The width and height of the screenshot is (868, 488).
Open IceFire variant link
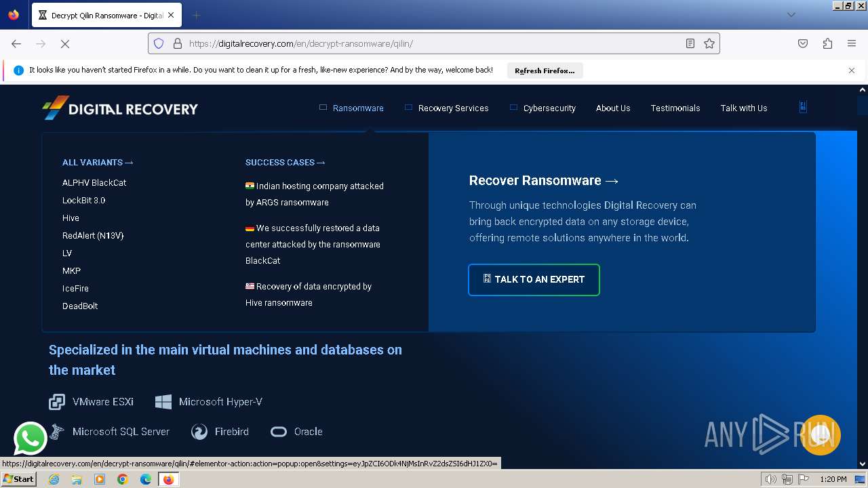[x=75, y=288]
